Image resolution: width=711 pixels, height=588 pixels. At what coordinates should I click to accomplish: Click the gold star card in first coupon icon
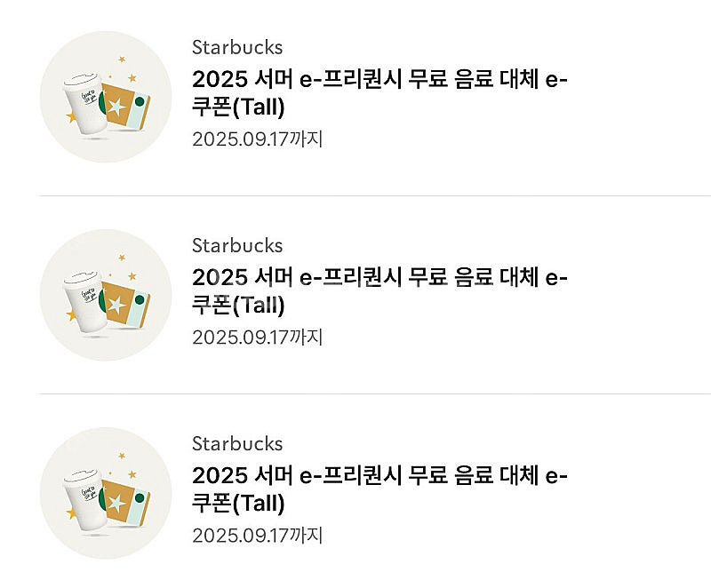(x=116, y=105)
